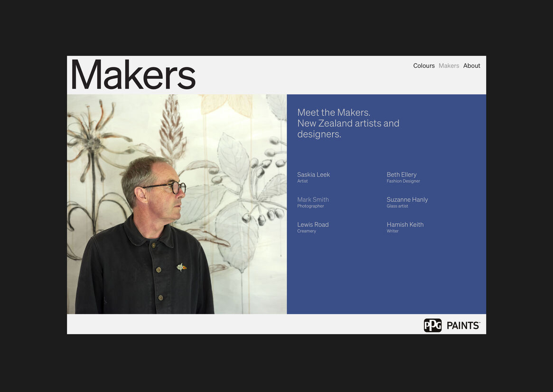Click the PAINTS wordmark in footer
This screenshot has width=553, height=392.
pos(463,326)
